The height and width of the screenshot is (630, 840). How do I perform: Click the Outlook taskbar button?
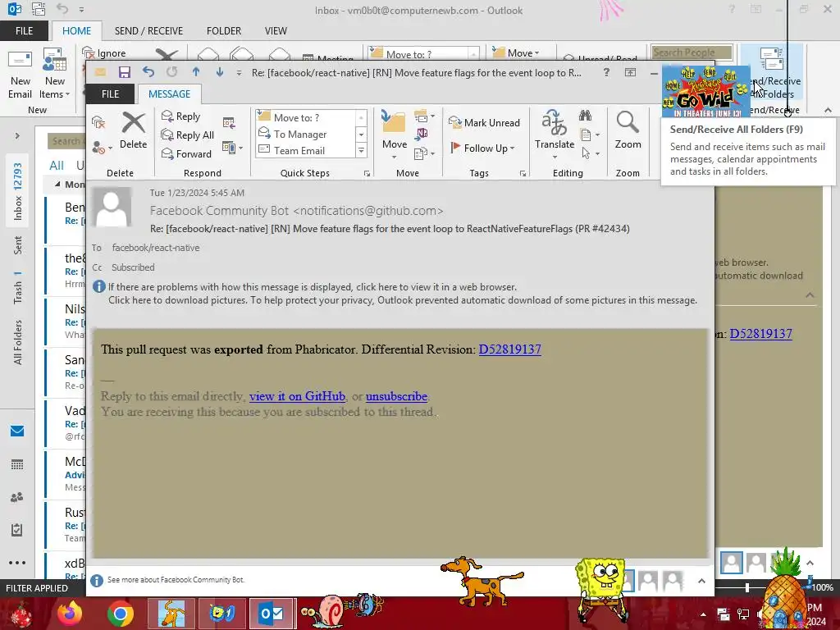coord(272,614)
